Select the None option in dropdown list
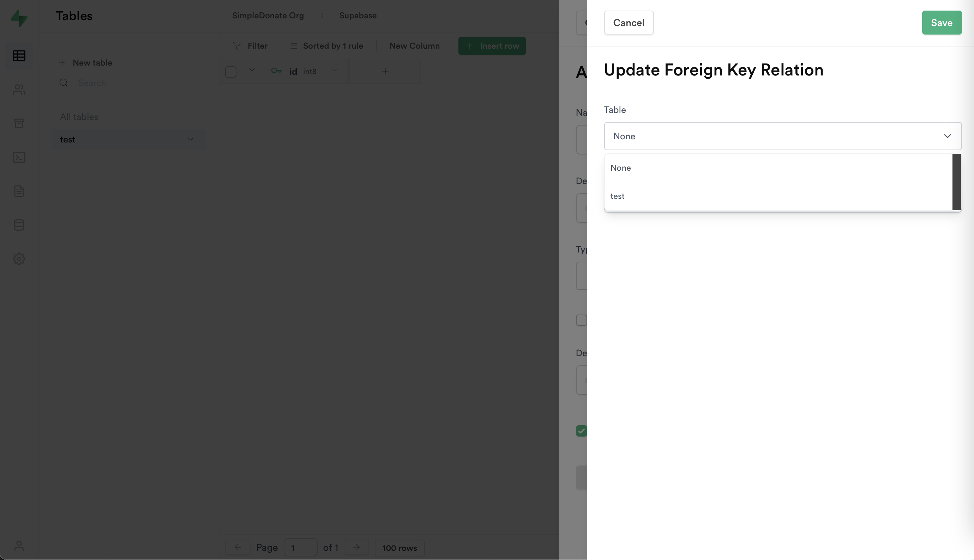Screen dimensions: 974x560 click(620, 168)
